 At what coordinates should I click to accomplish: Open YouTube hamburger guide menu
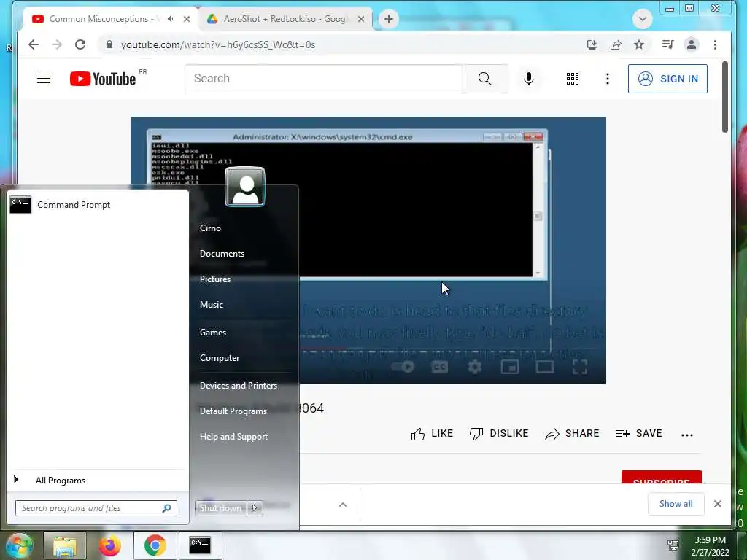click(44, 79)
